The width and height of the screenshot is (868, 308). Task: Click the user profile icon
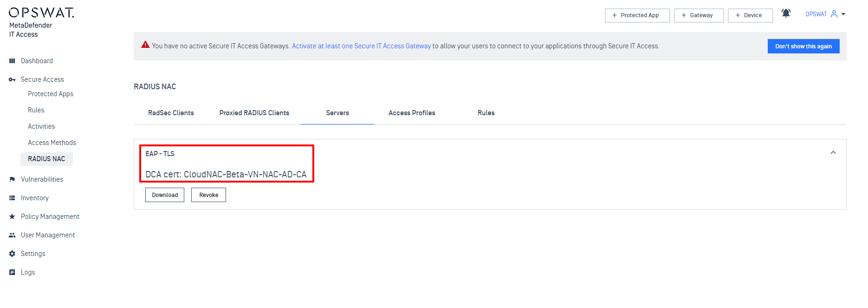point(834,14)
